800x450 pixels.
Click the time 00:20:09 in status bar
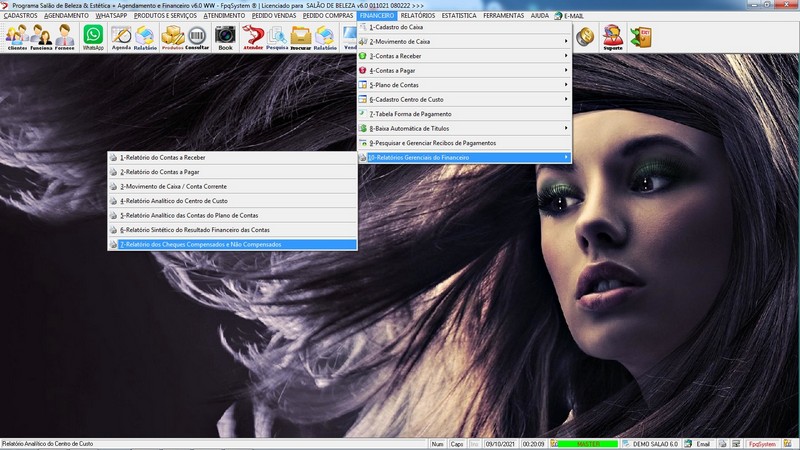click(534, 444)
